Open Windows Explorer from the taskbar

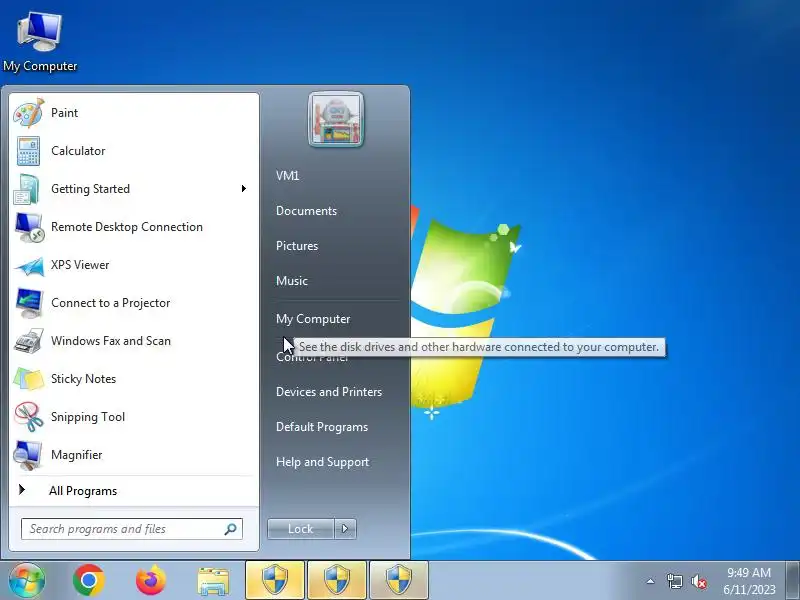click(x=213, y=581)
